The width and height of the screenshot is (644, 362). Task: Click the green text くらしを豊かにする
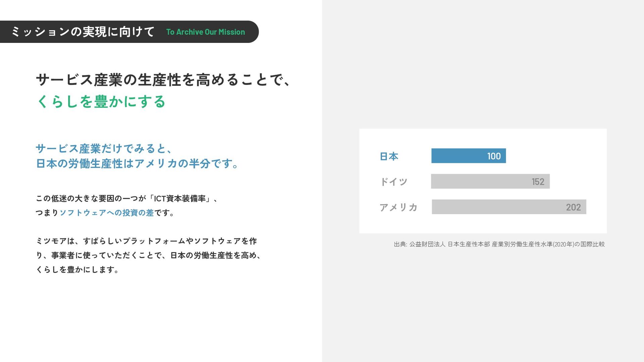tap(101, 102)
